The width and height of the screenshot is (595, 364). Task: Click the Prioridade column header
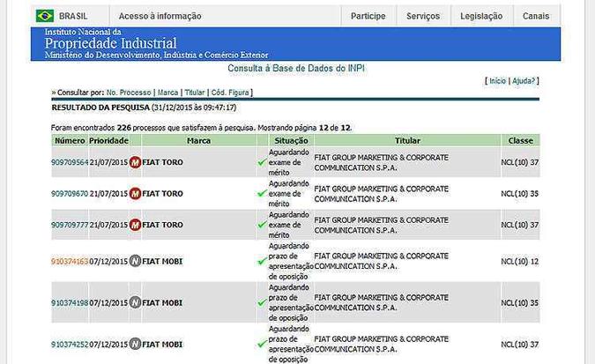109,140
